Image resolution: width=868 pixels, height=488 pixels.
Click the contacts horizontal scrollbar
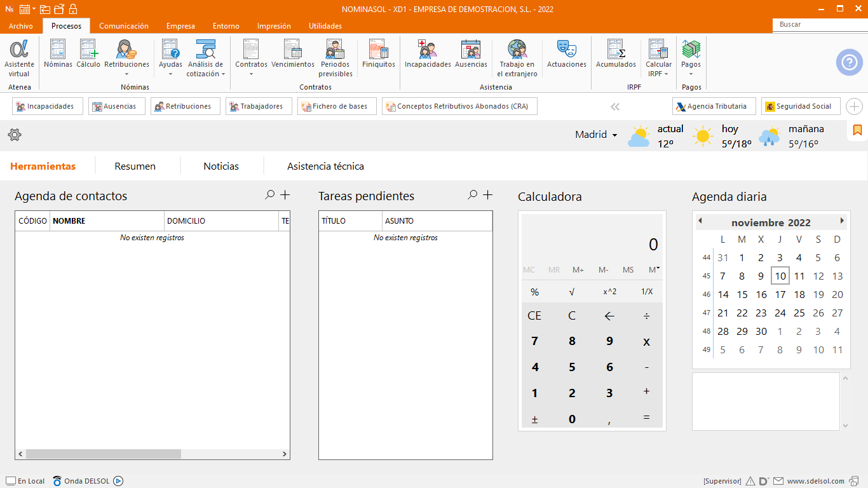point(103,454)
